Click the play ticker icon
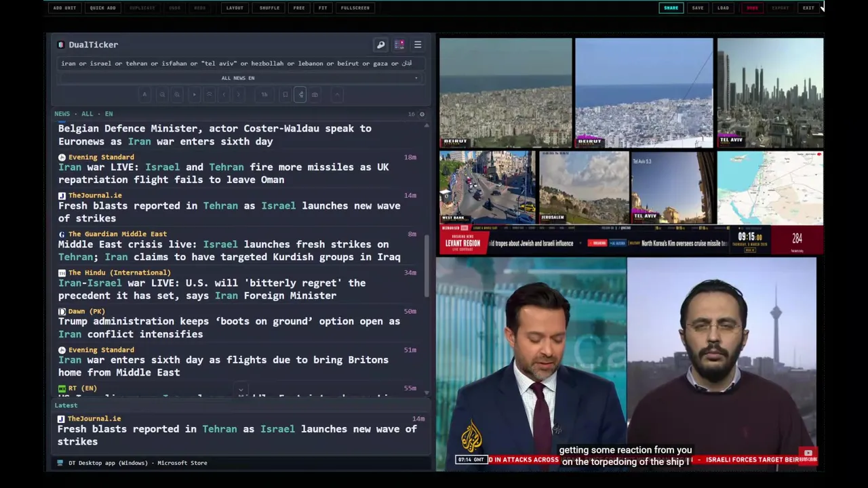Viewport: 868px width, 488px height. 195,95
